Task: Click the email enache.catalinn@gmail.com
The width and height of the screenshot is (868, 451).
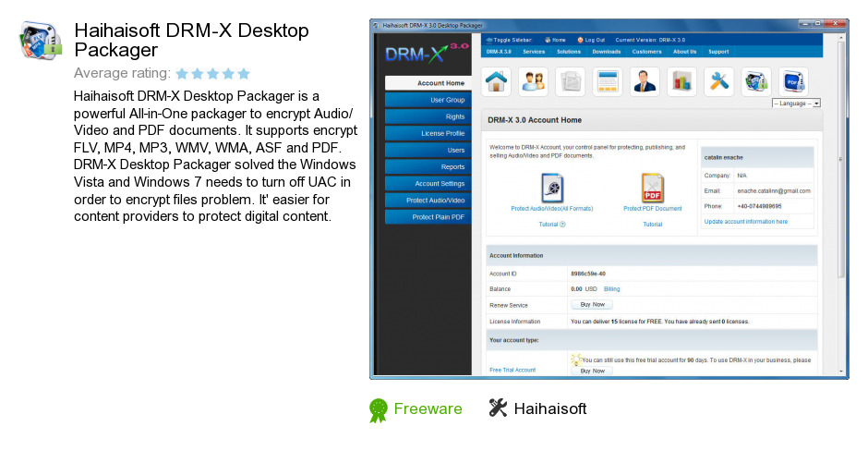Action: pyautogui.click(x=774, y=191)
